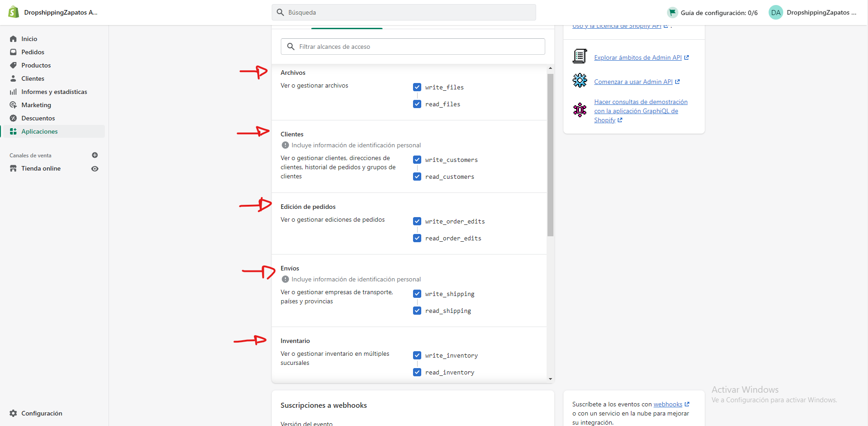Screen dimensions: 868x426
Task: Open the Pedidos section icon
Action: (x=13, y=52)
